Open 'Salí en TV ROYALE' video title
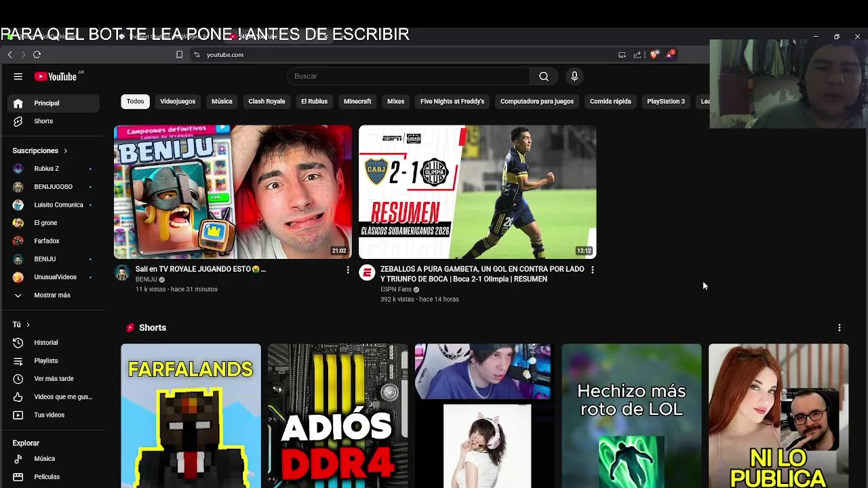Image resolution: width=868 pixels, height=488 pixels. [201, 269]
